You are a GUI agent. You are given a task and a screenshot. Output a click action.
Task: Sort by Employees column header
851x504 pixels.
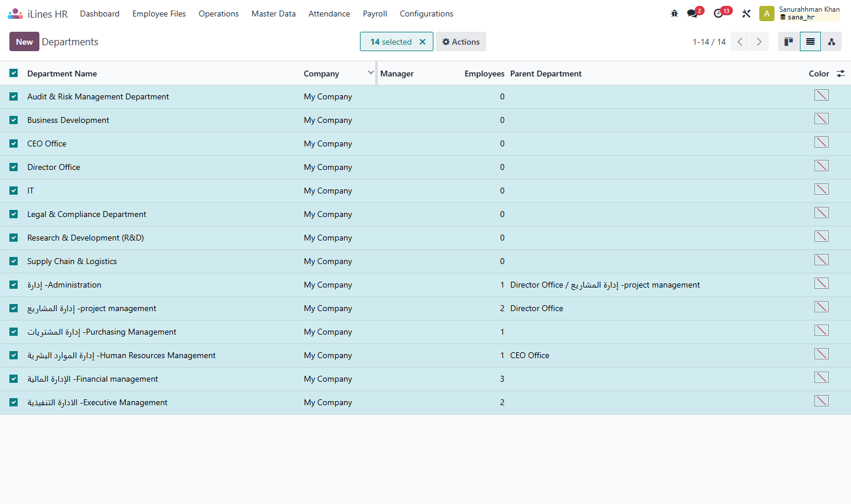(x=485, y=74)
